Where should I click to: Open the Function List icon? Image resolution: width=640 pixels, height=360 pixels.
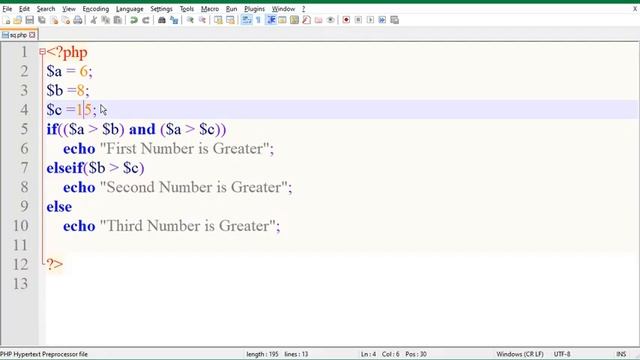(x=307, y=20)
